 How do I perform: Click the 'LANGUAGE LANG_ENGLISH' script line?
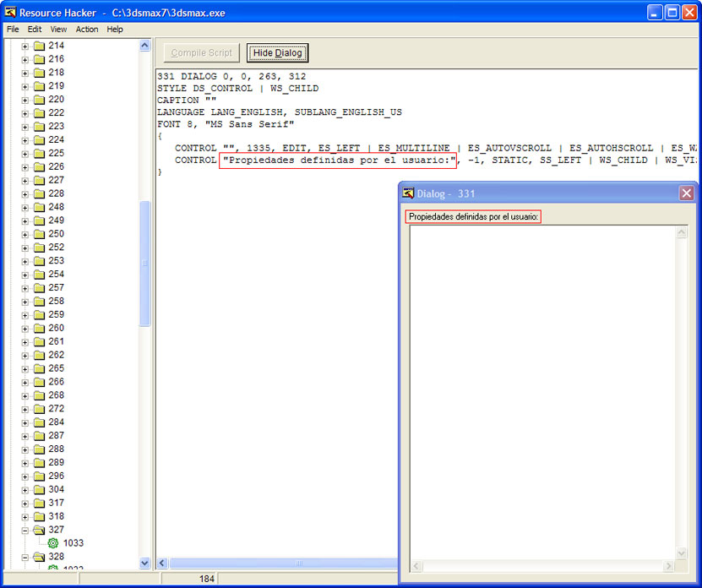280,112
